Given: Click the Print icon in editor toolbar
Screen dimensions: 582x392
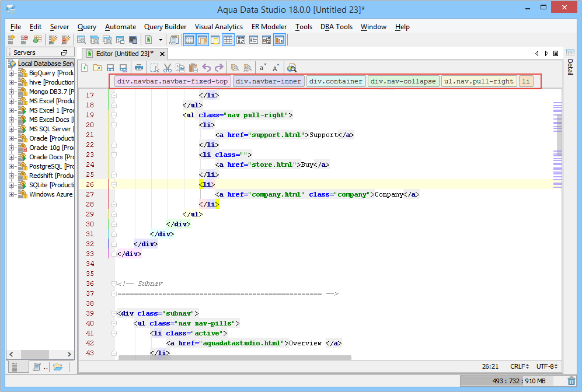Looking at the screenshot, I should coord(139,68).
